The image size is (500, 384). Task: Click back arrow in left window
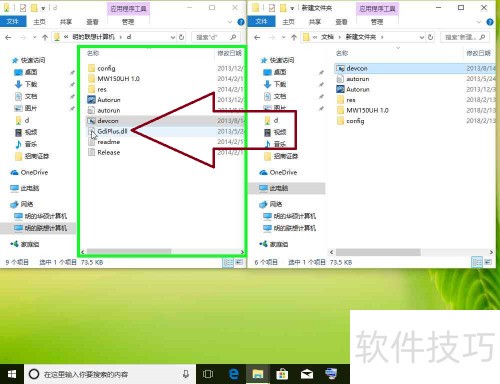pyautogui.click(x=8, y=37)
